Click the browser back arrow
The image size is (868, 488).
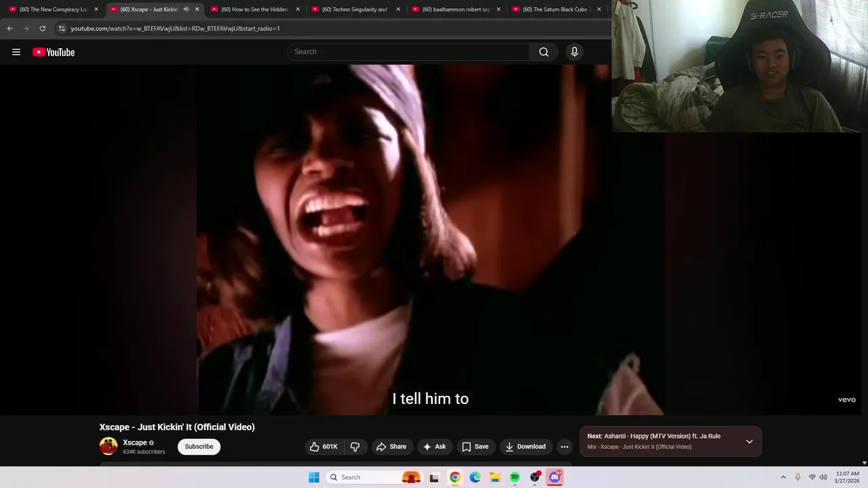pyautogui.click(x=10, y=28)
